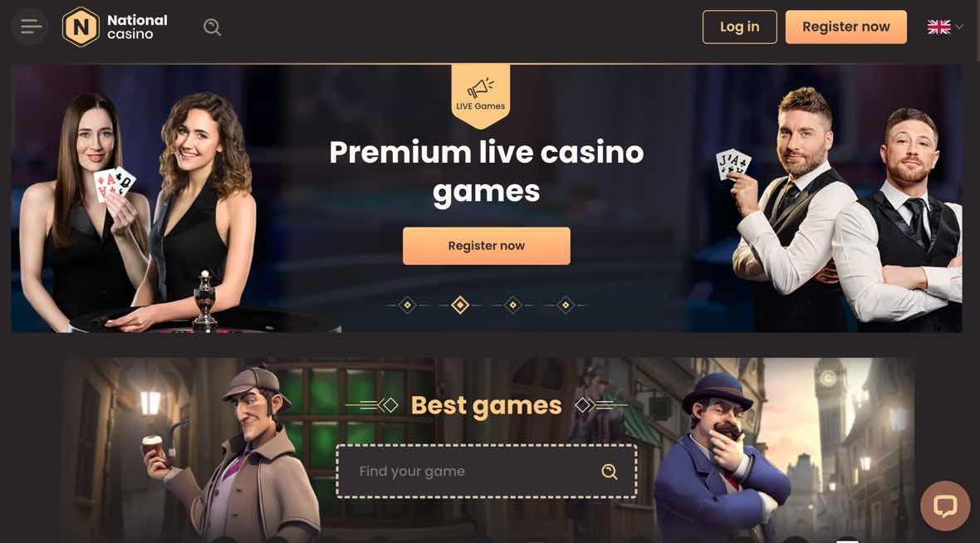This screenshot has height=543, width=980.
Task: Open the header search magnifier icon
Action: click(212, 27)
